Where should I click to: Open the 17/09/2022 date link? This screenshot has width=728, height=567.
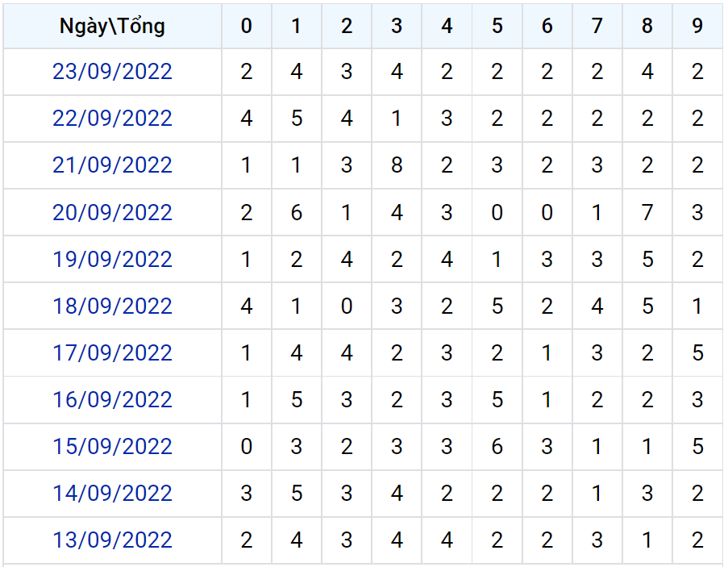tap(112, 353)
